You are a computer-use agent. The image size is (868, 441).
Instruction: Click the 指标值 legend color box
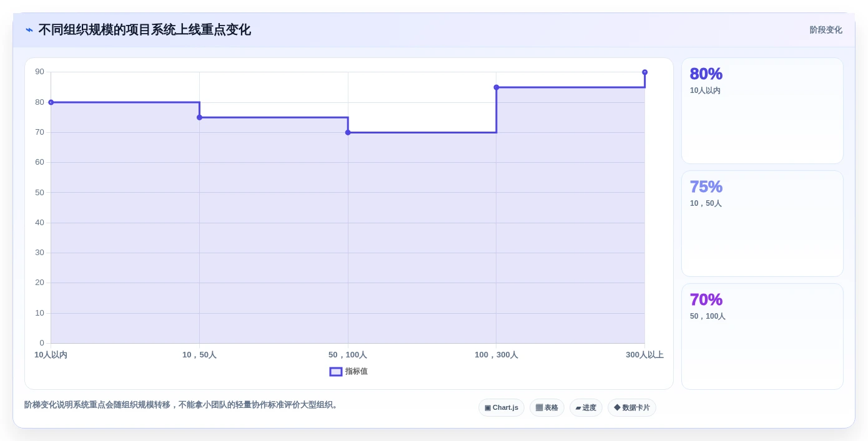click(x=336, y=372)
